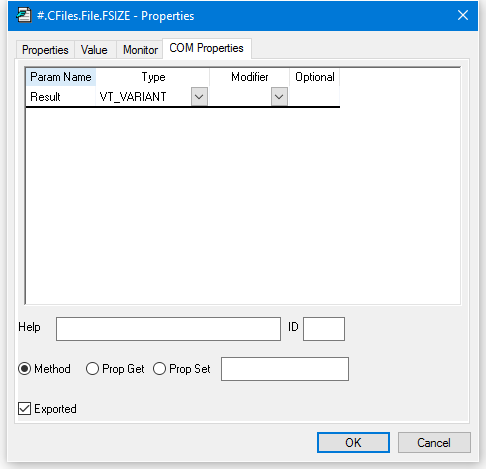Select the COM Properties tab
Image resolution: width=486 pixels, height=469 pixels.
click(207, 48)
